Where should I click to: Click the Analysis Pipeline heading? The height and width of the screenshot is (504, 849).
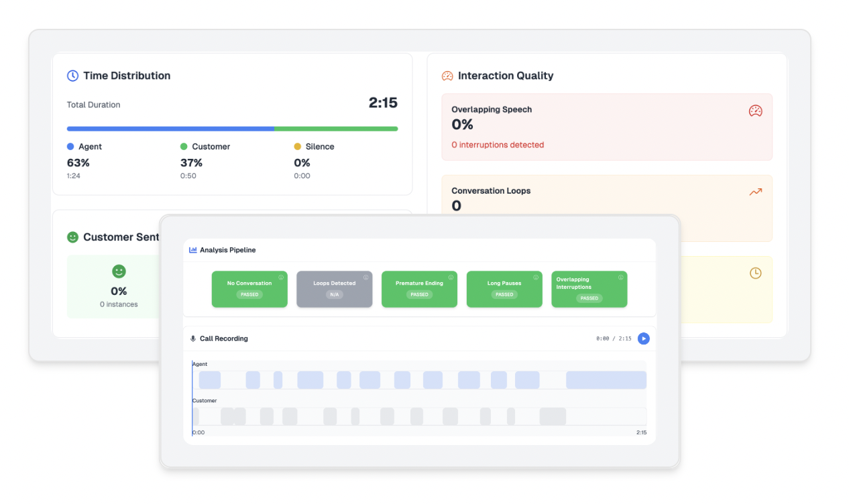(227, 250)
